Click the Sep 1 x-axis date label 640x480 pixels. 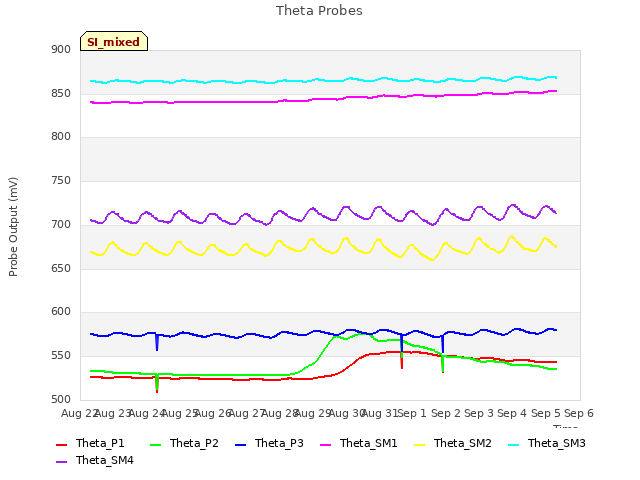pos(412,413)
